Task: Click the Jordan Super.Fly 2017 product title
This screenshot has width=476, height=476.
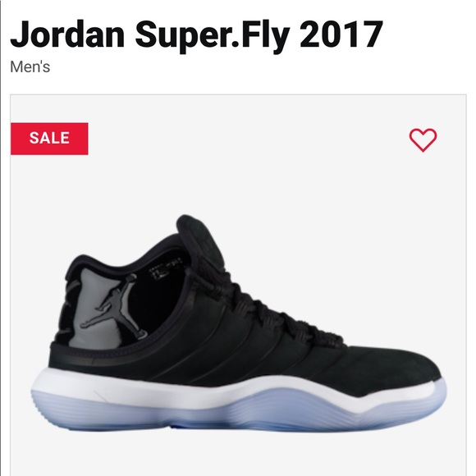Action: click(x=196, y=34)
